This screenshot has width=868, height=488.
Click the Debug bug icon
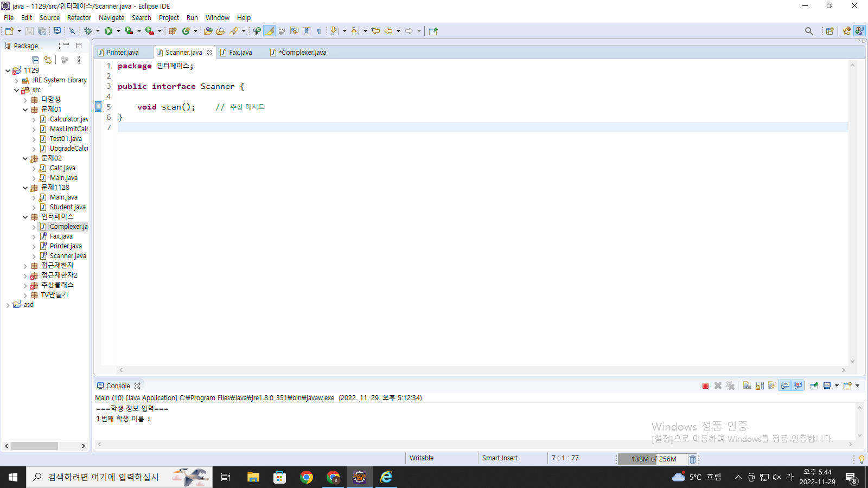88,31
